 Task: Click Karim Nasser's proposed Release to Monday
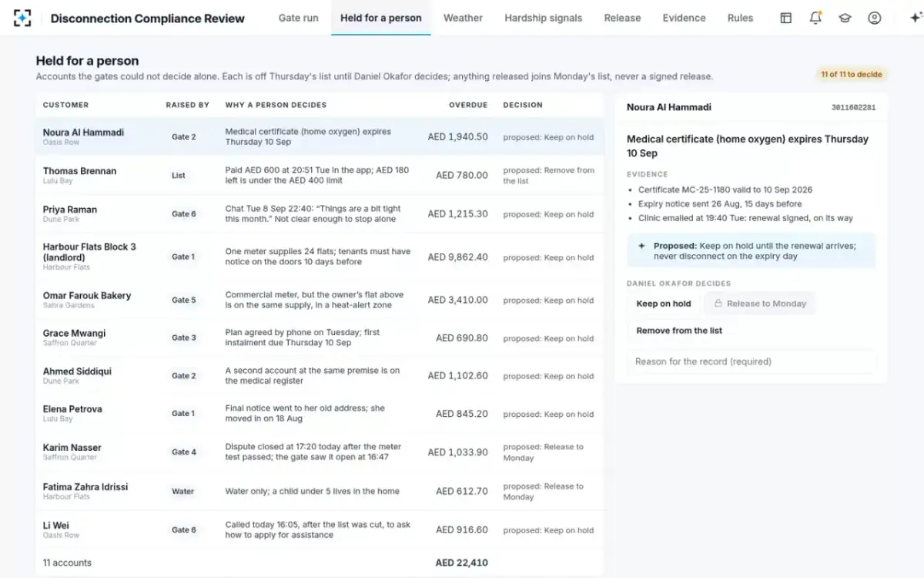click(544, 452)
